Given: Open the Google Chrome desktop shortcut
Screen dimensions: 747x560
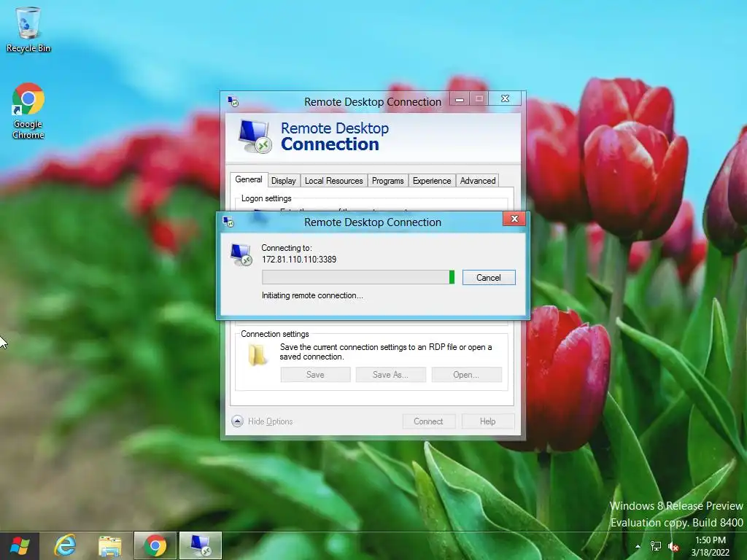Looking at the screenshot, I should tap(28, 111).
